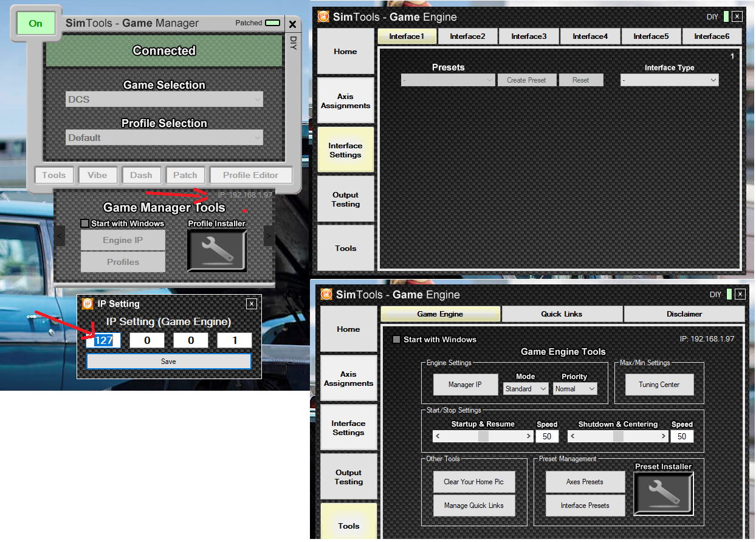Screen dimensions: 756x542
Task: Click the Interface Presets button
Action: pyautogui.click(x=585, y=506)
